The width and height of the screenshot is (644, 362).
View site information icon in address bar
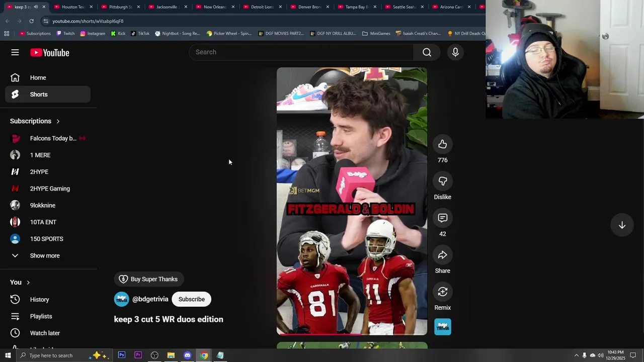click(x=46, y=21)
